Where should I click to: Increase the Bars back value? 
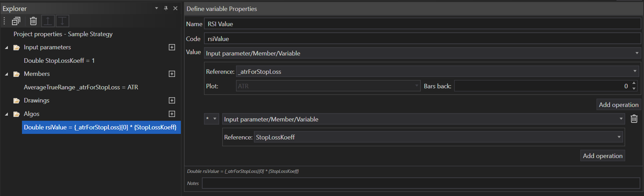[x=634, y=83]
